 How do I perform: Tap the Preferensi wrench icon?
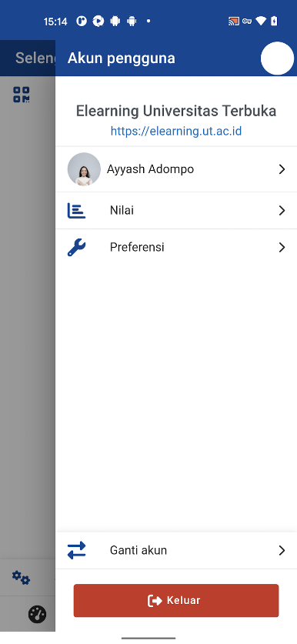click(x=76, y=248)
